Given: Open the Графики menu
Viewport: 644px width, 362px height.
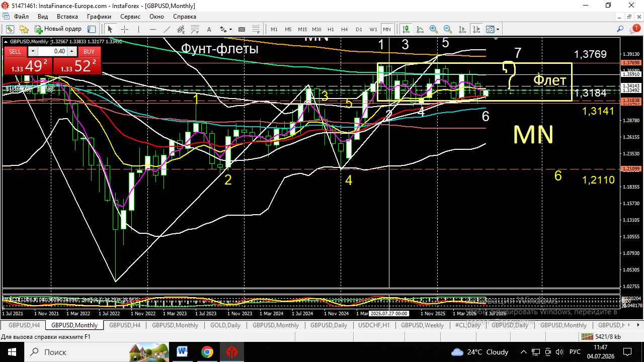Looking at the screenshot, I should pyautogui.click(x=99, y=17).
